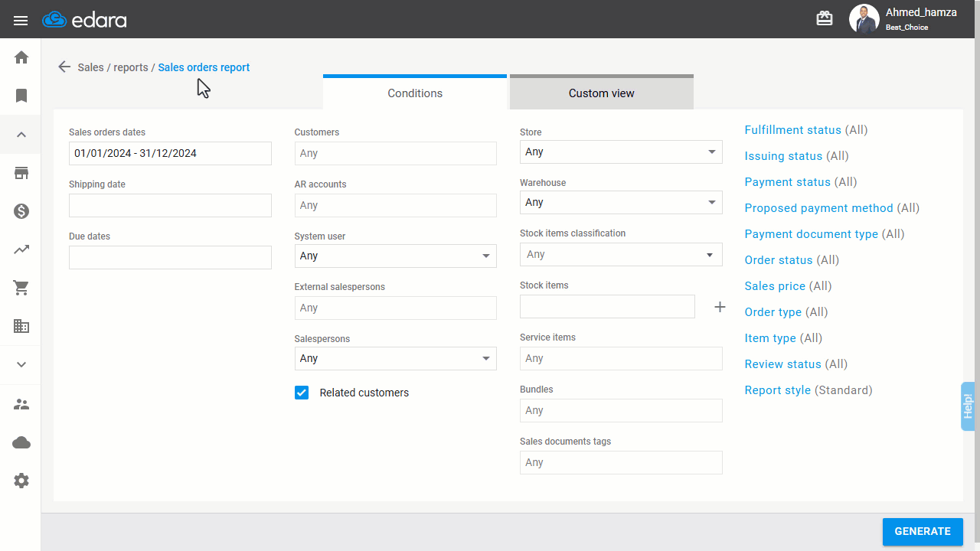Click the Service items field
This screenshot has height=551, width=980.
pyautogui.click(x=621, y=358)
